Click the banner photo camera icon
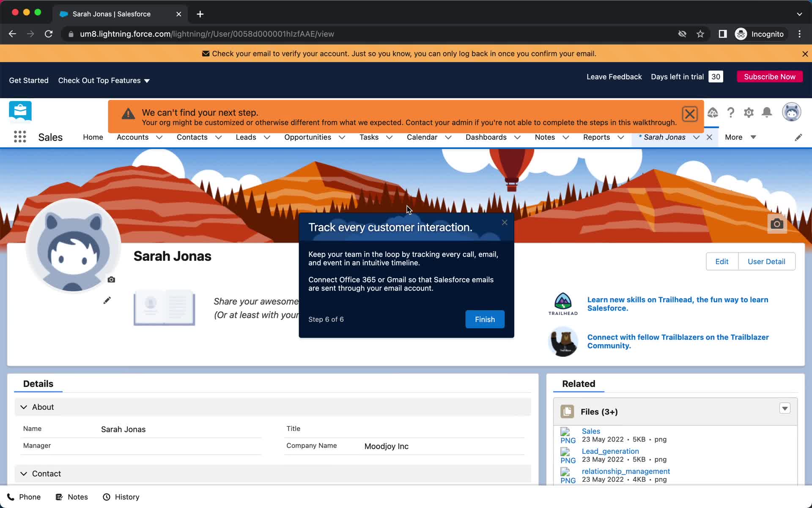This screenshot has width=812, height=508. [x=777, y=224]
